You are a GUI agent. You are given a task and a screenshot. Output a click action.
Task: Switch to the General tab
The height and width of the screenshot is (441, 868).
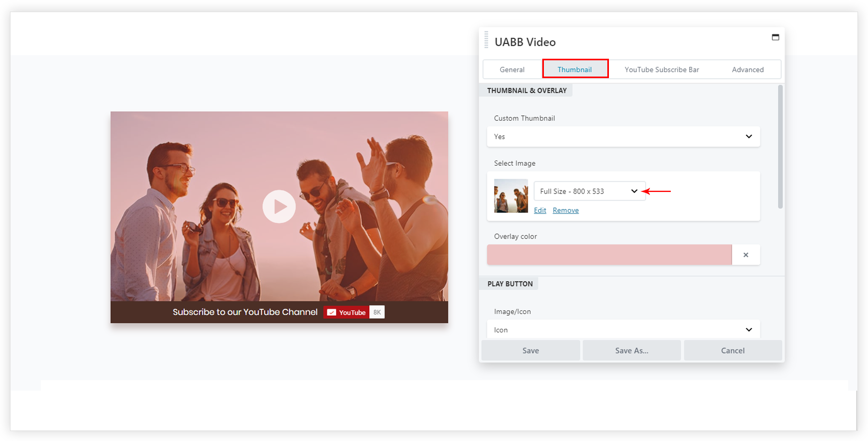(x=512, y=70)
